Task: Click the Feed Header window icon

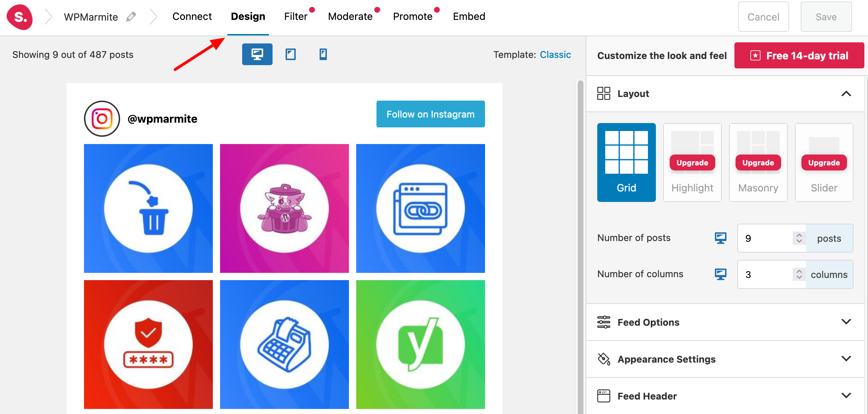Action: pyautogui.click(x=603, y=396)
